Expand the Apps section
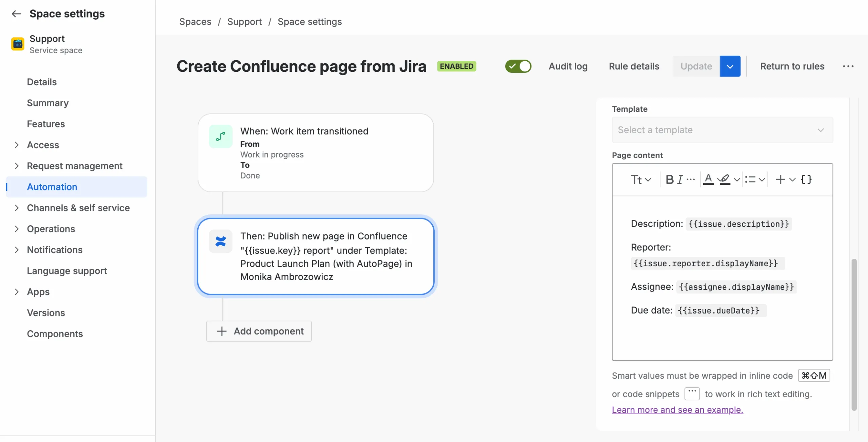This screenshot has height=442, width=868. coord(17,292)
